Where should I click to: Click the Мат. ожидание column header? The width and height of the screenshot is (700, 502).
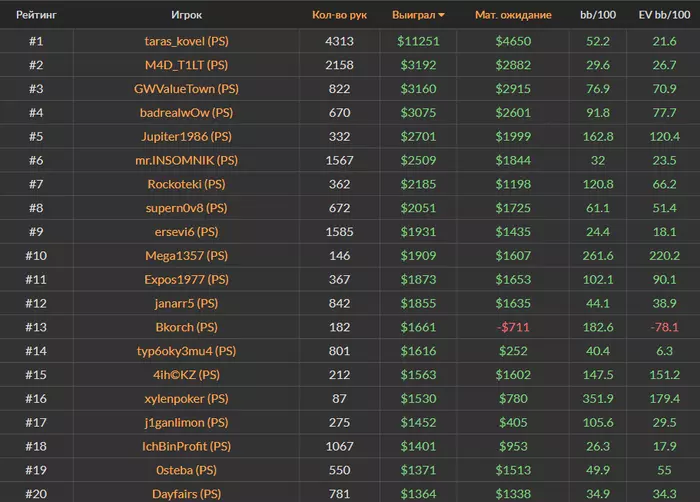[513, 16]
